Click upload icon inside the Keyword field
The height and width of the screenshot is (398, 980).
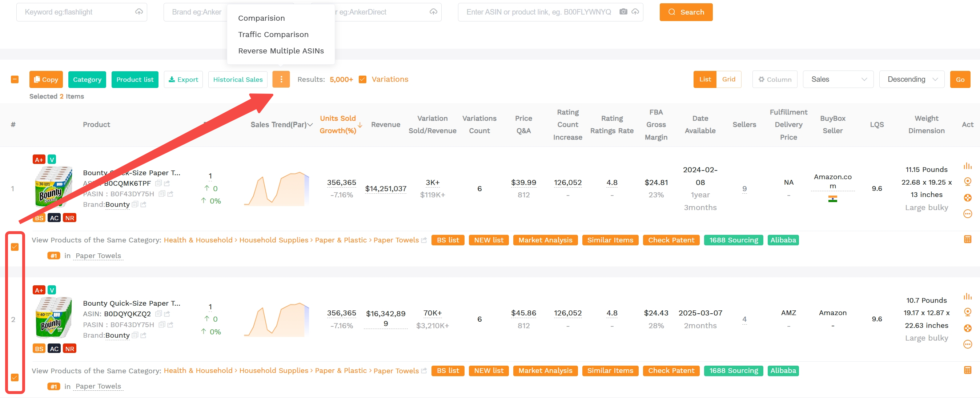pos(139,12)
